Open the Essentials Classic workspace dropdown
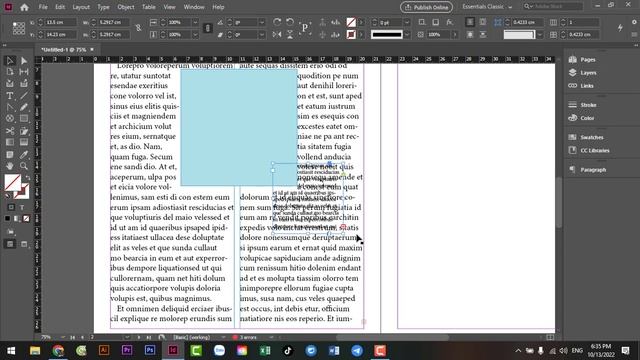 pyautogui.click(x=487, y=7)
